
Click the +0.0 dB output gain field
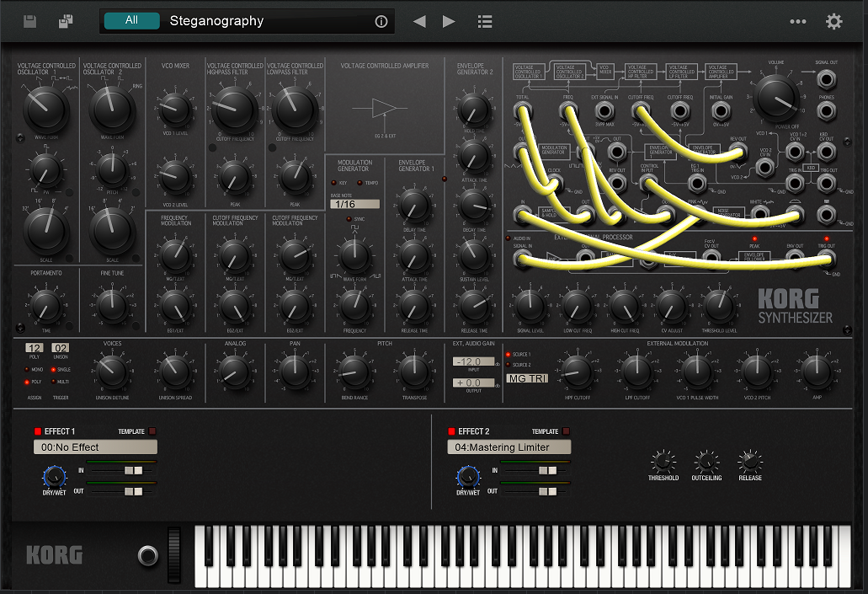click(x=473, y=383)
